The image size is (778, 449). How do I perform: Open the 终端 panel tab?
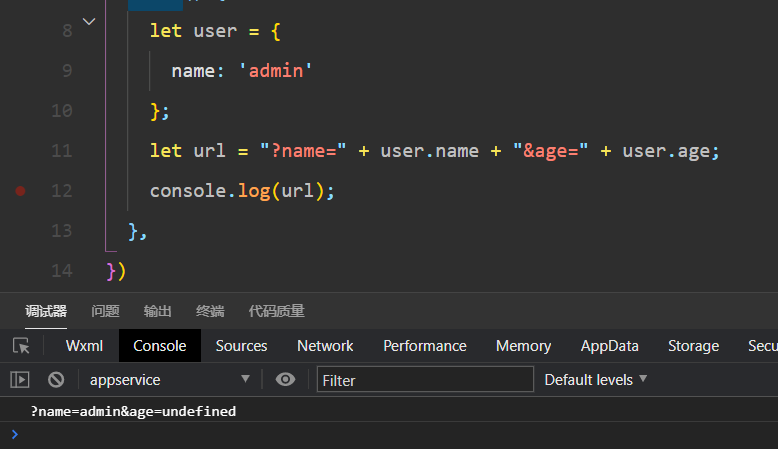[210, 311]
